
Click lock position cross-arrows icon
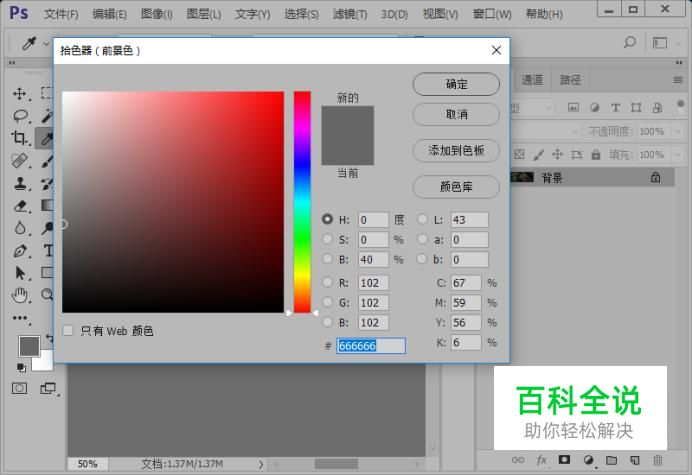coord(557,155)
